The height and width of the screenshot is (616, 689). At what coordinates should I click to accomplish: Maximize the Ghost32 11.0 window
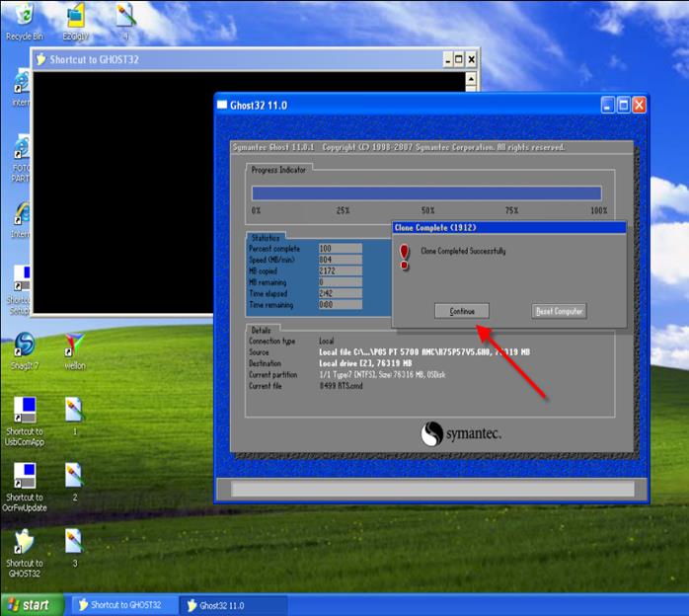pyautogui.click(x=623, y=105)
